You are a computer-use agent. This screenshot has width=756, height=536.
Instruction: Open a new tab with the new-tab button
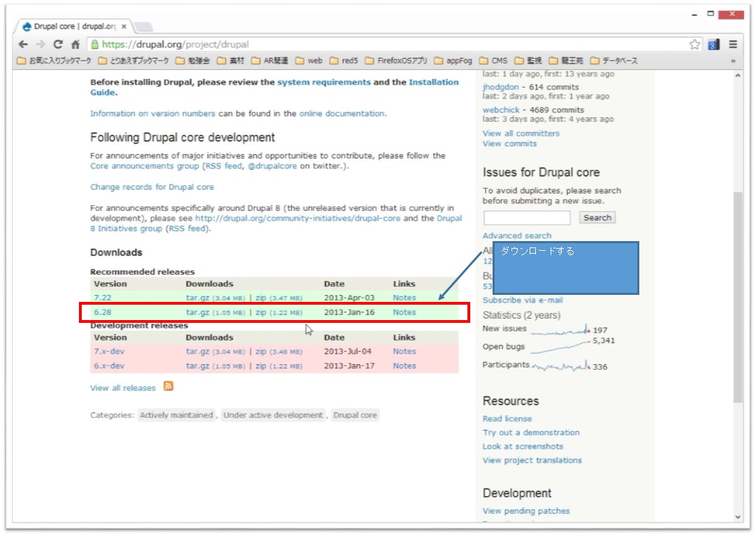click(x=143, y=27)
